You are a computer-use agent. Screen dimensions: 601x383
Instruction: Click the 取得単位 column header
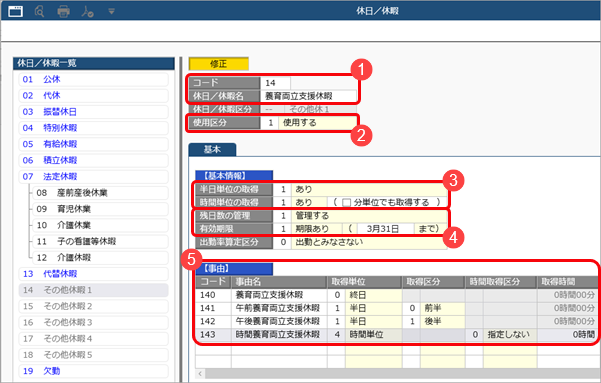pos(364,282)
